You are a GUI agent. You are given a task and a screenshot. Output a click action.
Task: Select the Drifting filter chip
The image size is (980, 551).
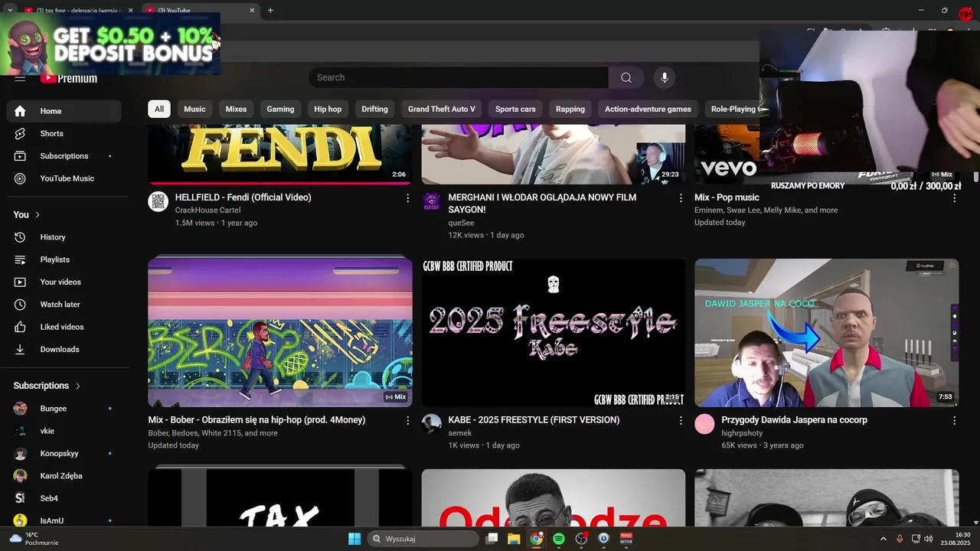(374, 109)
